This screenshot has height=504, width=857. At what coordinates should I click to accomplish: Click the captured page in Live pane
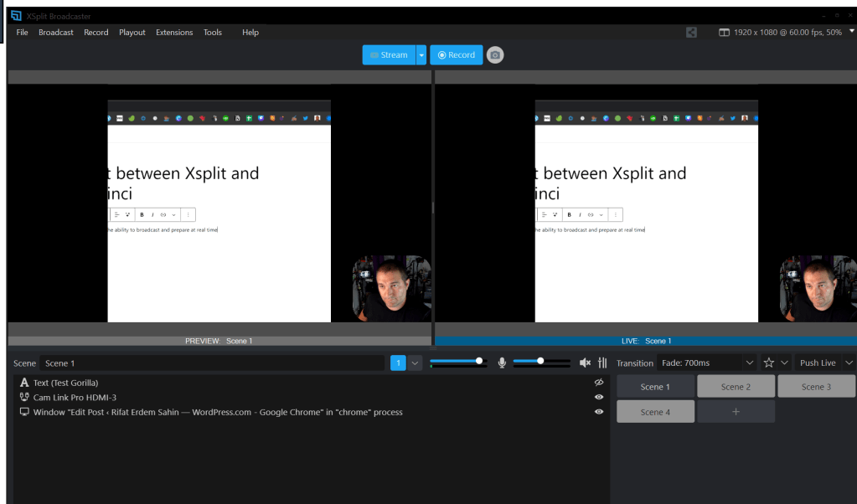tap(647, 211)
